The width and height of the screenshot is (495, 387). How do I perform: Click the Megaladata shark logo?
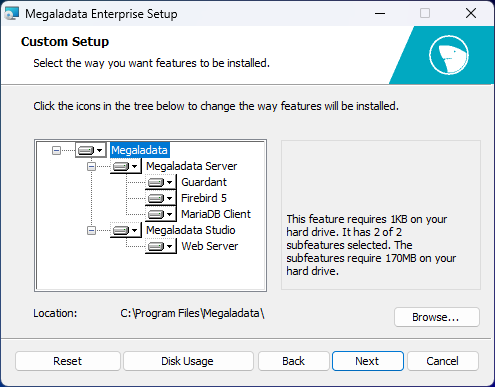449,55
